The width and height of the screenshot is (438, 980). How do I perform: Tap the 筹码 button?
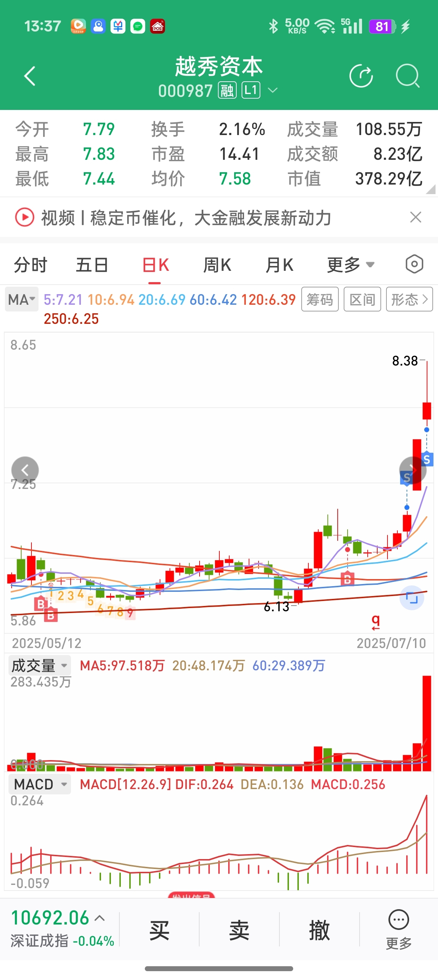coord(320,299)
